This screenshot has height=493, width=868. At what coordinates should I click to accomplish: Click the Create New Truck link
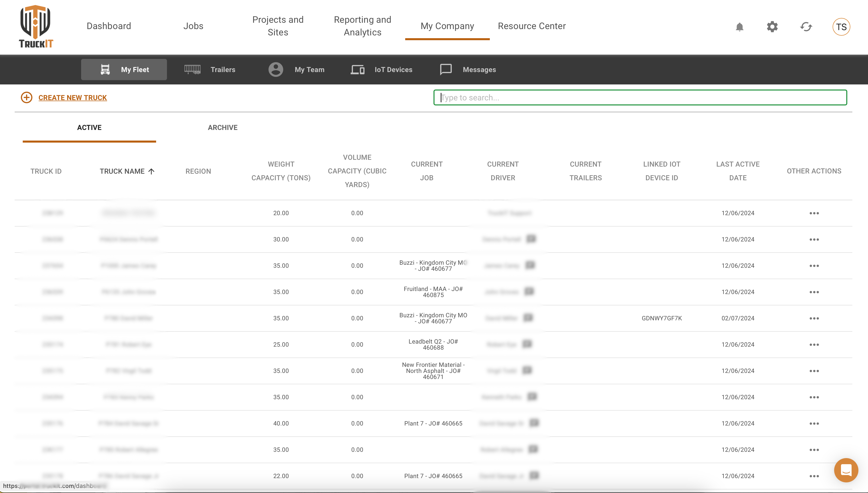[x=73, y=98]
